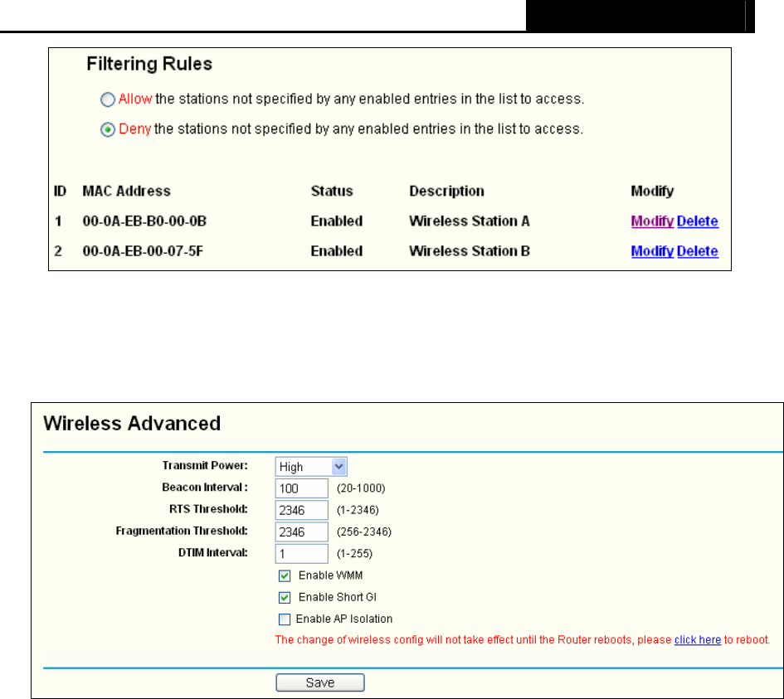The image size is (784, 699).
Task: Click the MAC Address column header
Action: click(126, 191)
